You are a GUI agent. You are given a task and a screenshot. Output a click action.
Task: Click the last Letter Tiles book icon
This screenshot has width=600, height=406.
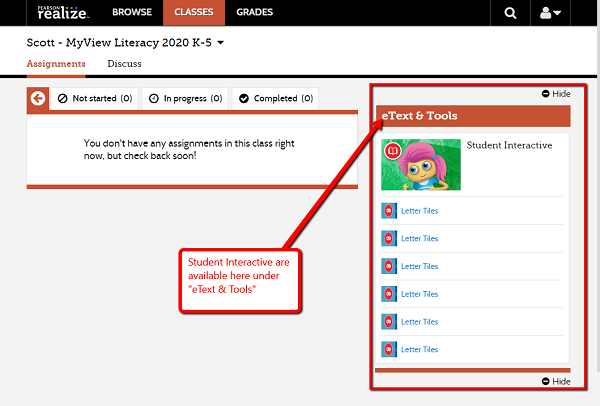[x=389, y=349]
